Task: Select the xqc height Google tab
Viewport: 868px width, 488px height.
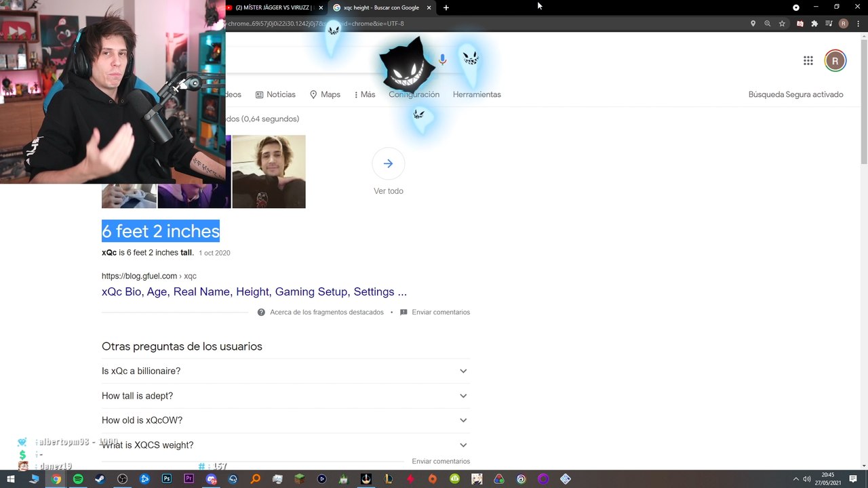Action: pos(382,7)
